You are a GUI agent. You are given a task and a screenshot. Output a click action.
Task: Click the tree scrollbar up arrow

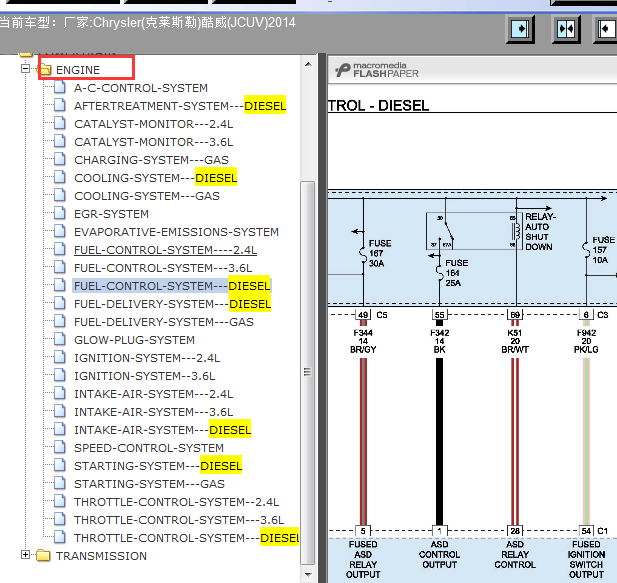308,64
